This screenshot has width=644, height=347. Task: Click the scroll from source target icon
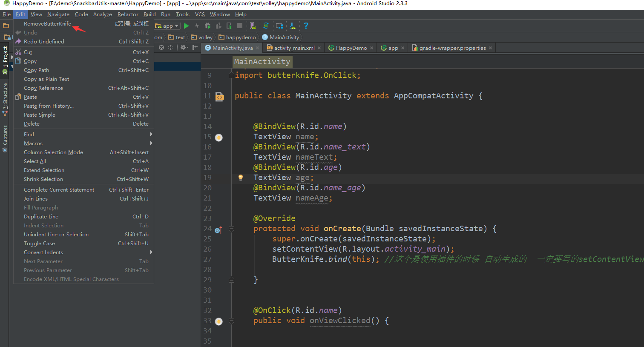point(161,48)
